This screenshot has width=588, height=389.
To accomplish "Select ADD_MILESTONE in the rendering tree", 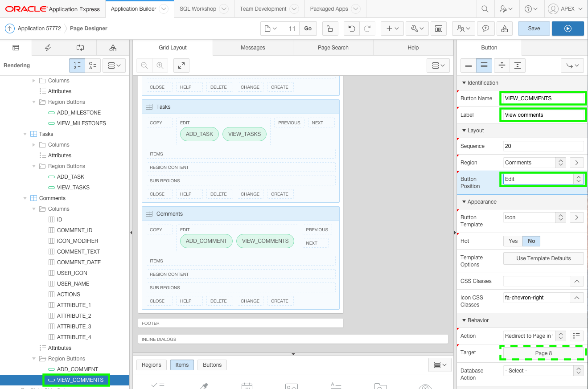I will (x=79, y=113).
